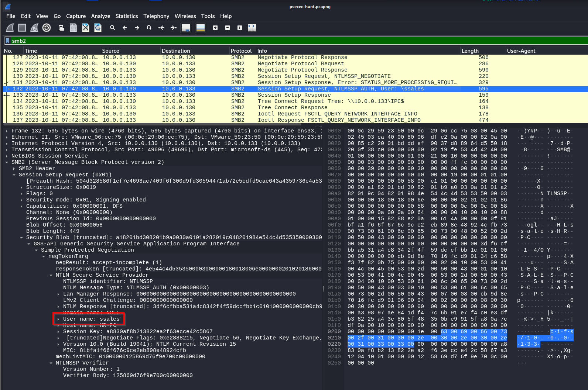This screenshot has height=390, width=588.
Task: Open the Statistics menu
Action: [x=126, y=16]
